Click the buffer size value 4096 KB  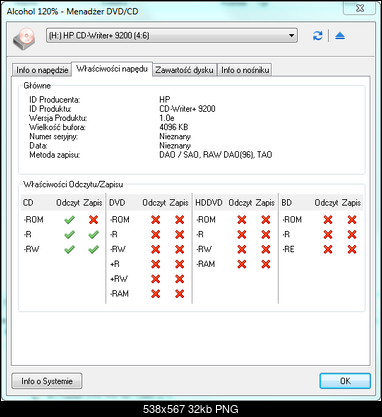[174, 127]
